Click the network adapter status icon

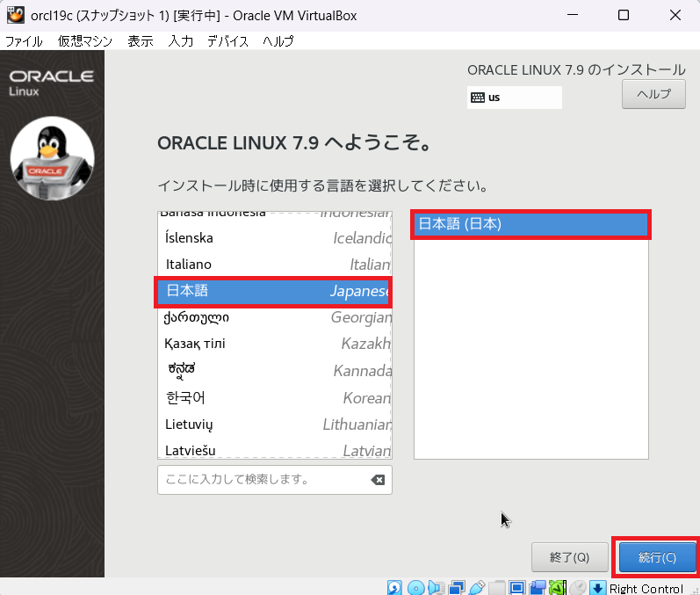click(457, 587)
